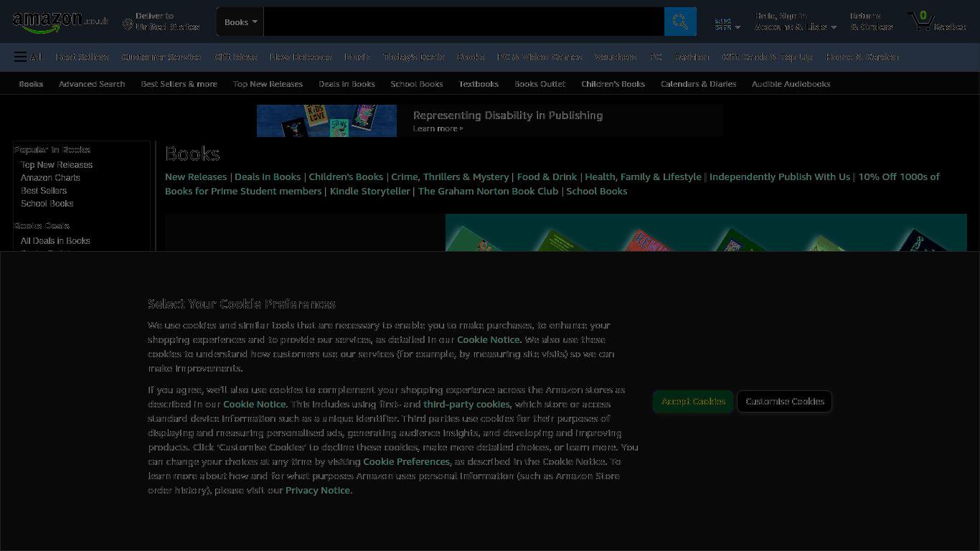Open Best Sellers sidebar link
980x551 pixels.
(44, 191)
